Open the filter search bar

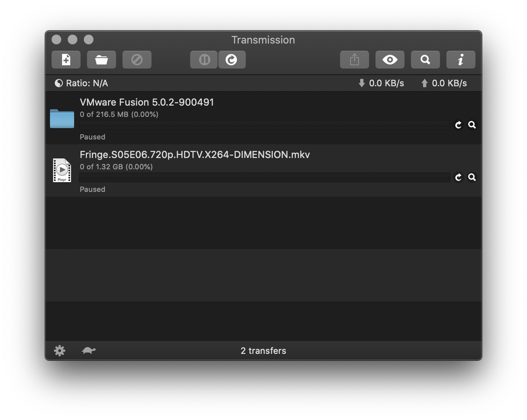pyautogui.click(x=425, y=59)
